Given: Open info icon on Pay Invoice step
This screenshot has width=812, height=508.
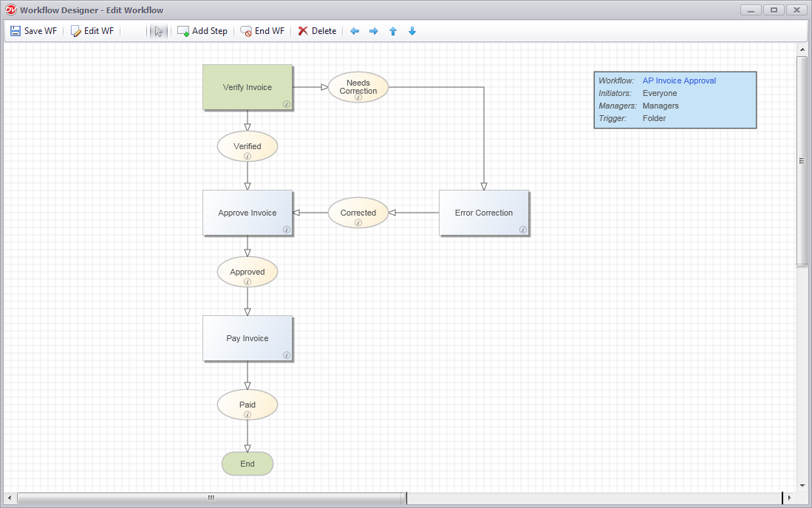Looking at the screenshot, I should click(x=287, y=355).
